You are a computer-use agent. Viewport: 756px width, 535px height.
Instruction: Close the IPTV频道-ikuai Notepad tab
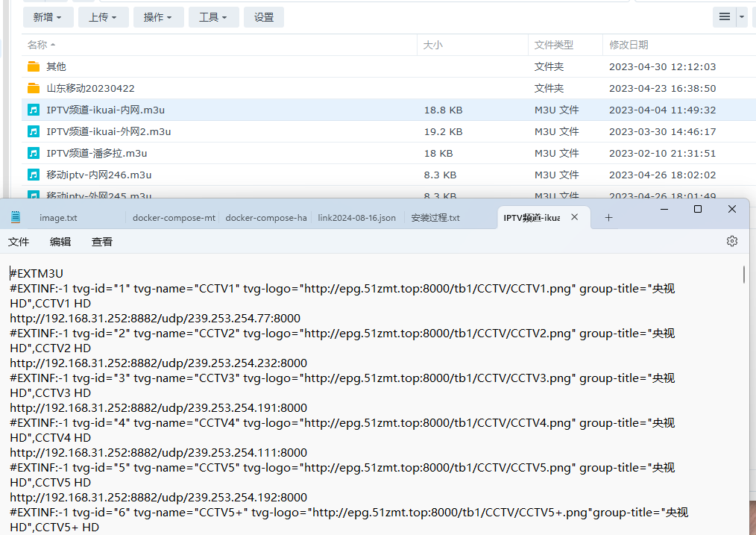click(574, 217)
